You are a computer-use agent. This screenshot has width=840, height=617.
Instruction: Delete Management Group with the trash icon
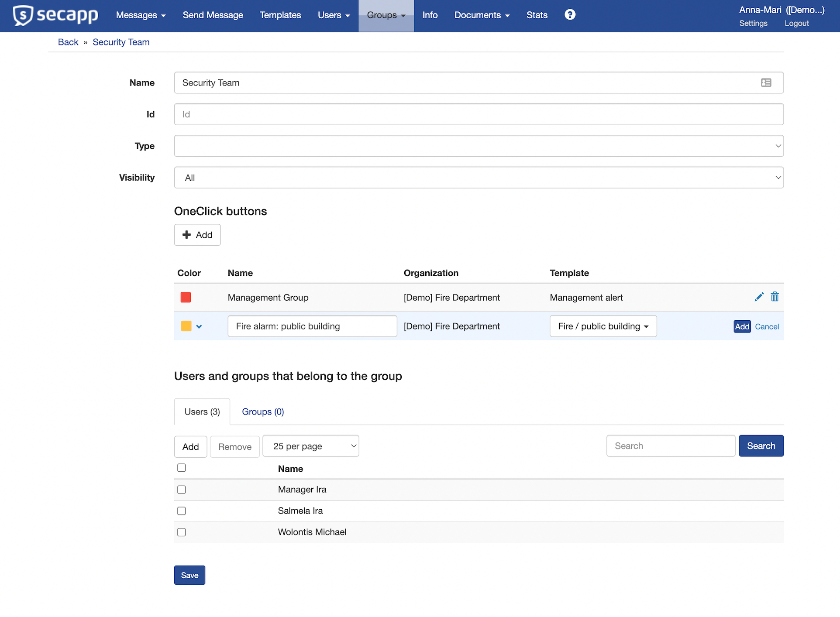coord(775,297)
